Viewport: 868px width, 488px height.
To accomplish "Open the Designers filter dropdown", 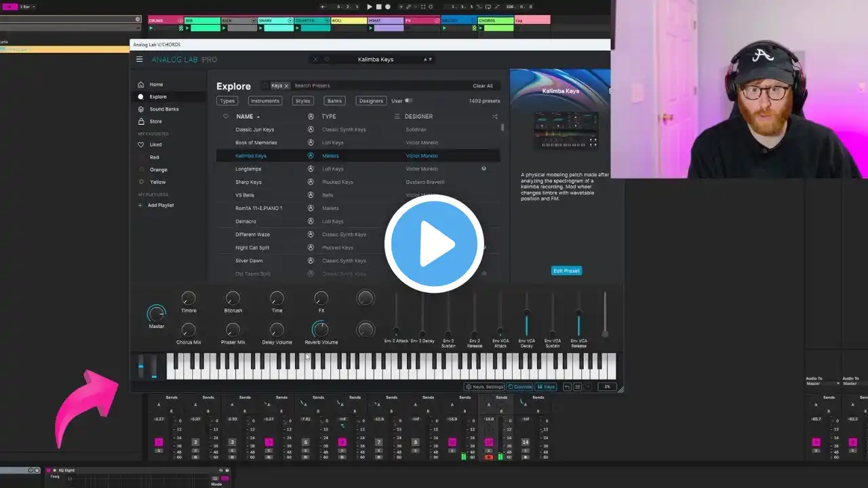I will pyautogui.click(x=371, y=101).
